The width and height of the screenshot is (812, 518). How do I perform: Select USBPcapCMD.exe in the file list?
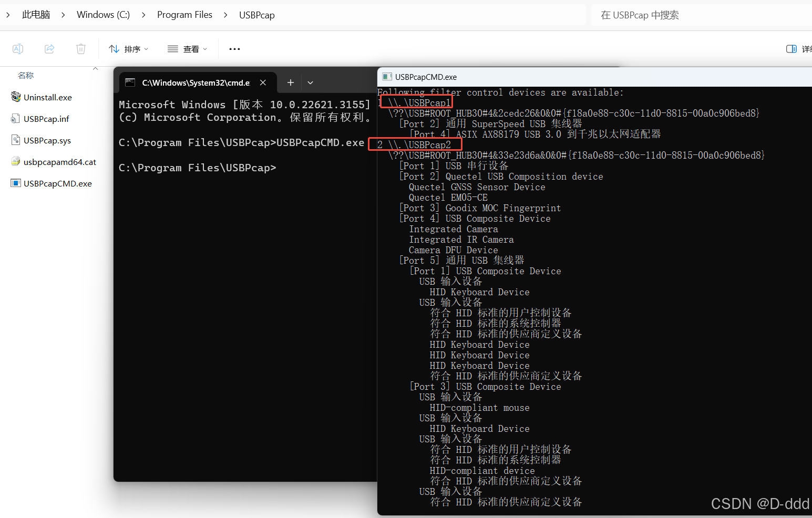(x=58, y=183)
